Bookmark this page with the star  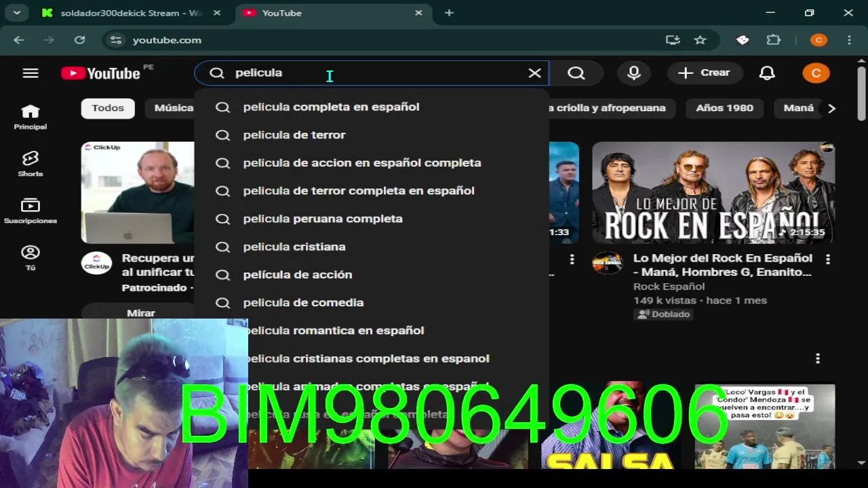[701, 40]
